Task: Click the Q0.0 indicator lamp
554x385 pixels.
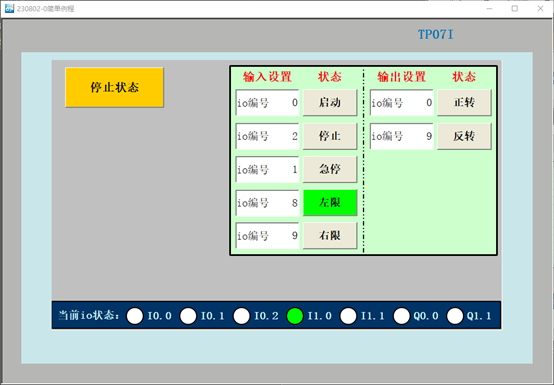Action: 401,315
